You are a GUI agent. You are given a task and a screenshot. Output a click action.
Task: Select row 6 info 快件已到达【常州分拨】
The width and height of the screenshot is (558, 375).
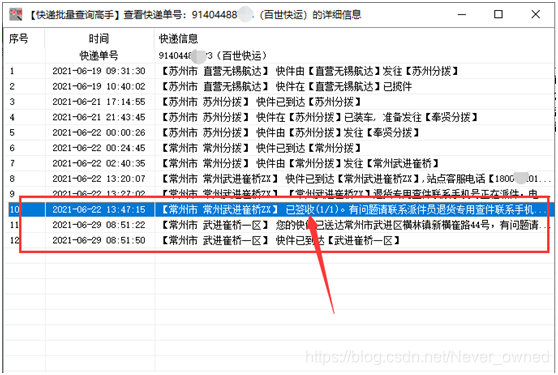262,148
